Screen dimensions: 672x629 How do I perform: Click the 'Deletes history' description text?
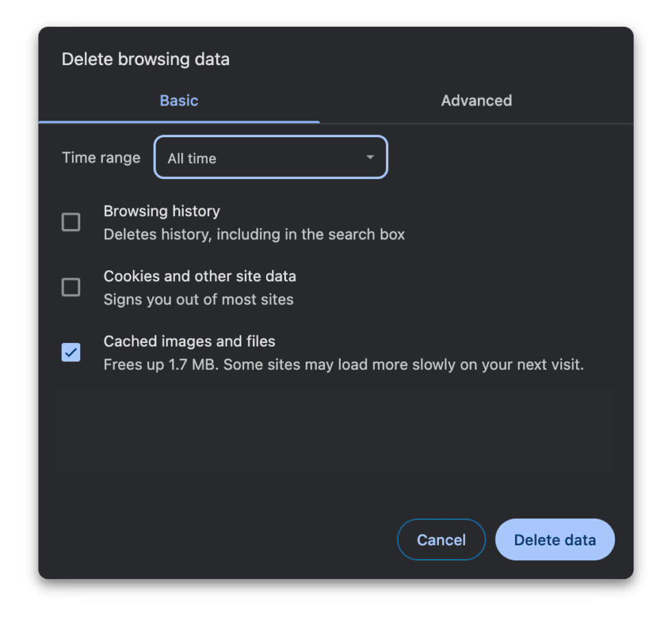click(x=254, y=234)
